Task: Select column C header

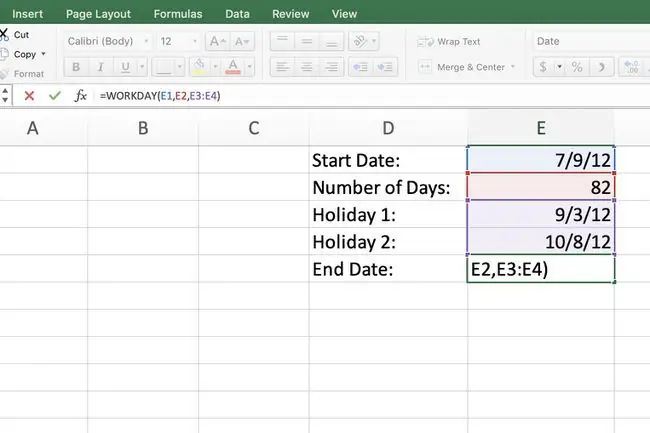Action: coord(254,128)
